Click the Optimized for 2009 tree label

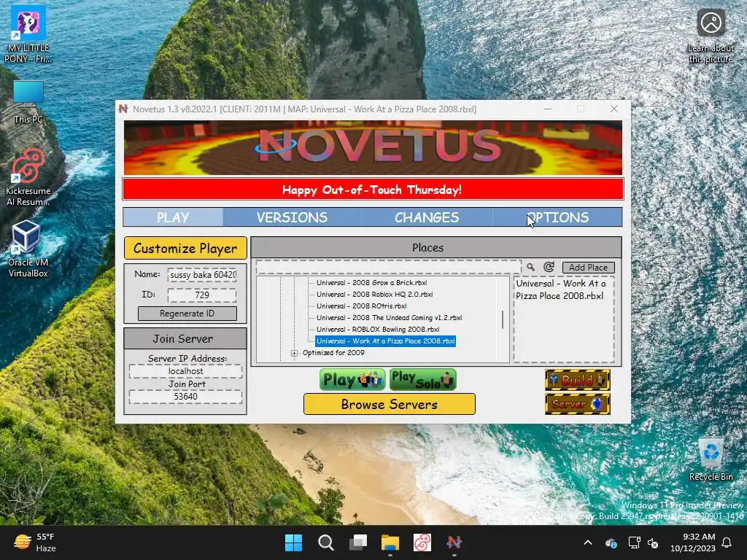333,353
